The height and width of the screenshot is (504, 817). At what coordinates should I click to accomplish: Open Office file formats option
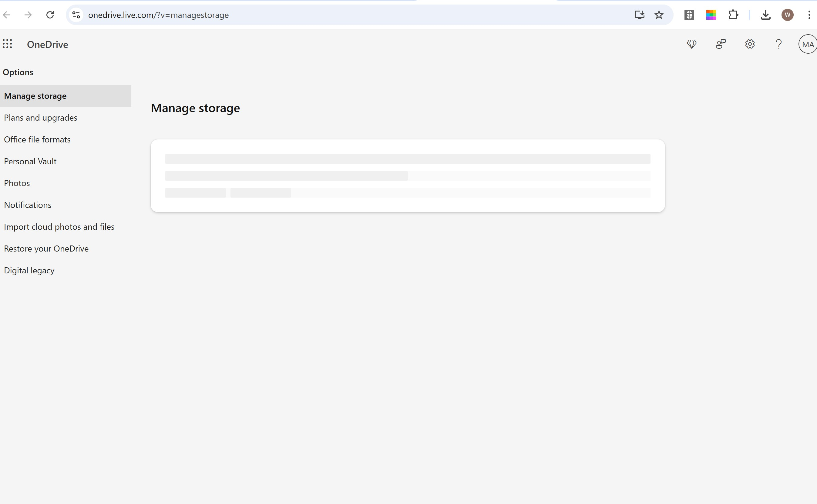pyautogui.click(x=37, y=140)
